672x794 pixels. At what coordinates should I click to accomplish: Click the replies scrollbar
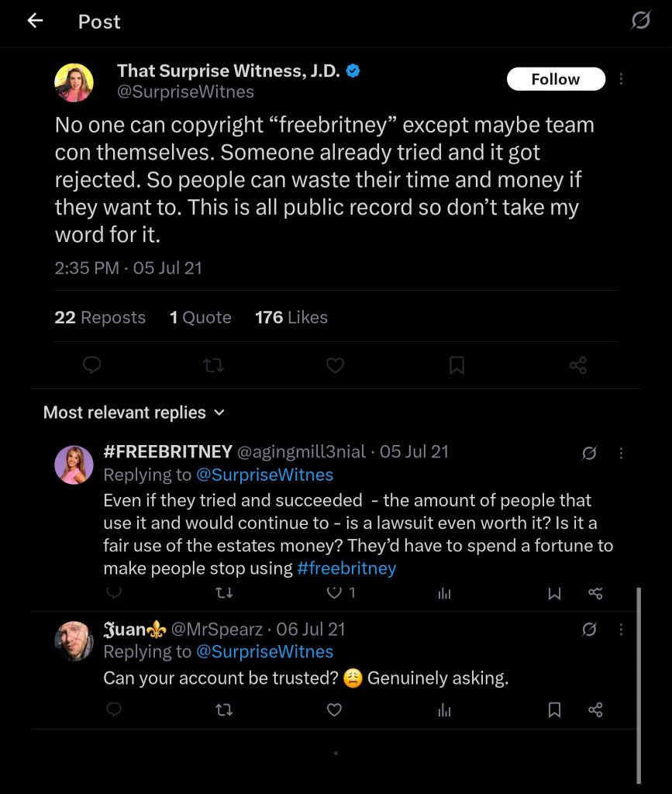[x=639, y=682]
